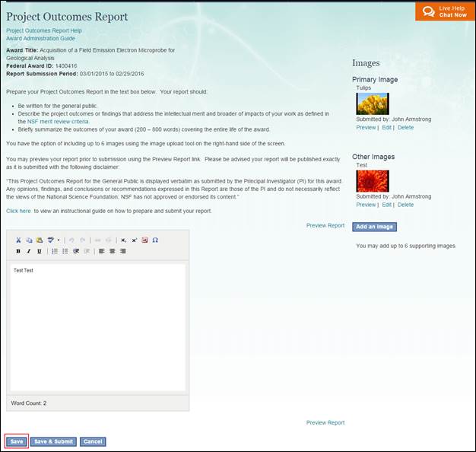Click inside the report text editor area
Image resolution: width=476 pixels, height=452 pixels.
[x=96, y=327]
